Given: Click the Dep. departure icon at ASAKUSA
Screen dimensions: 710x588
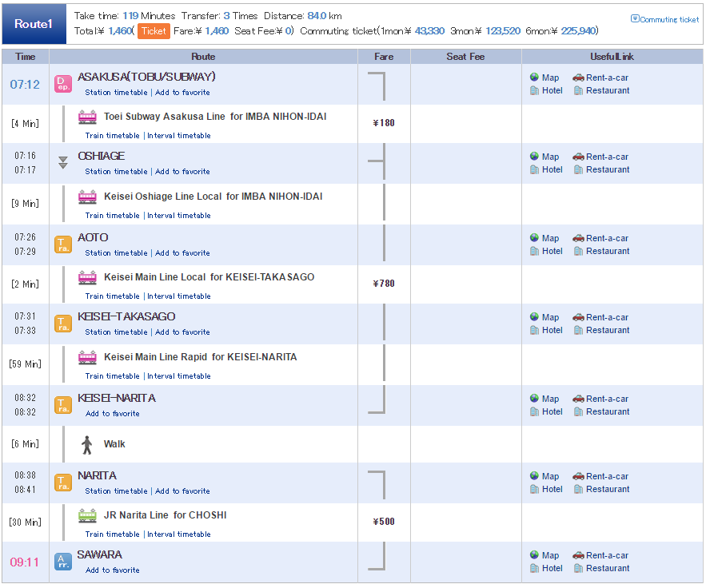Looking at the screenshot, I should coord(63,84).
